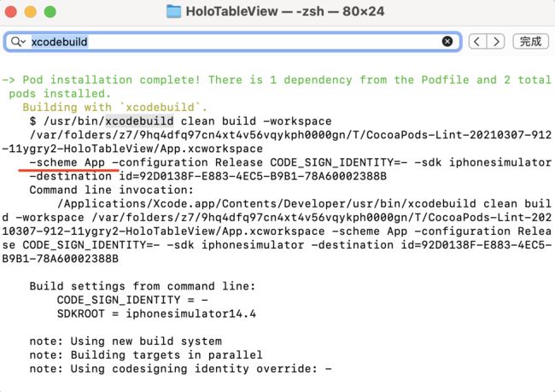The image size is (555, 392).
Task: Go to the previous search match
Action: coord(477,42)
